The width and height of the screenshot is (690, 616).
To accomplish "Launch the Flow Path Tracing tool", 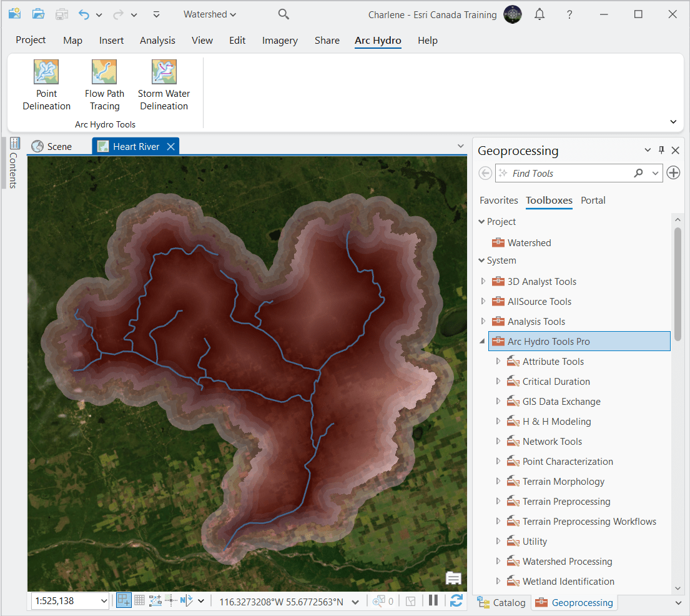I will [x=104, y=85].
